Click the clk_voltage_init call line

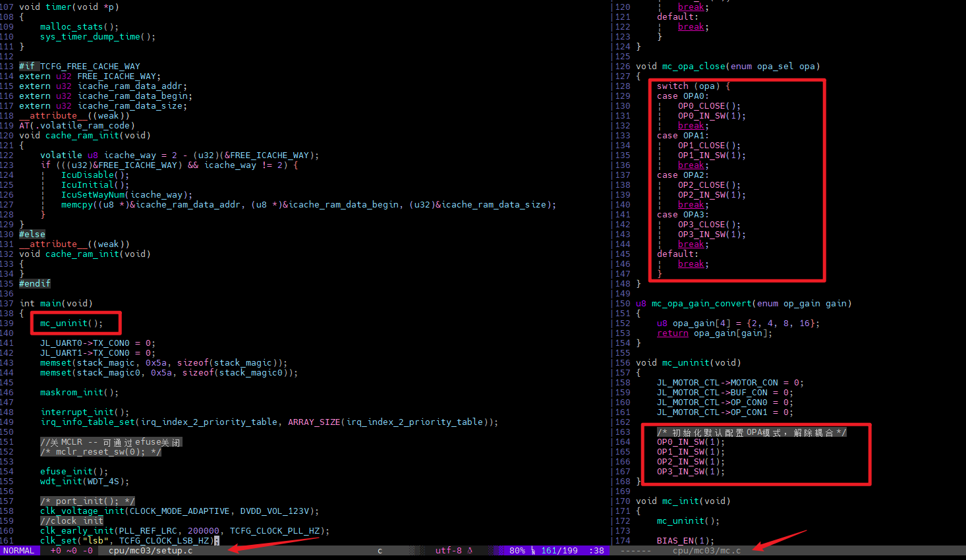(x=180, y=511)
